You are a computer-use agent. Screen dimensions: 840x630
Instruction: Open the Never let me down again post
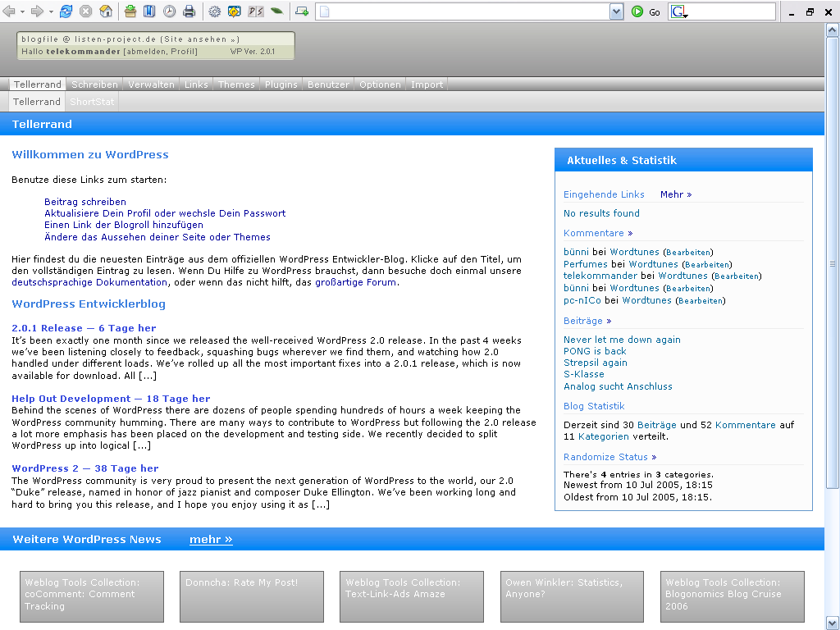point(622,339)
